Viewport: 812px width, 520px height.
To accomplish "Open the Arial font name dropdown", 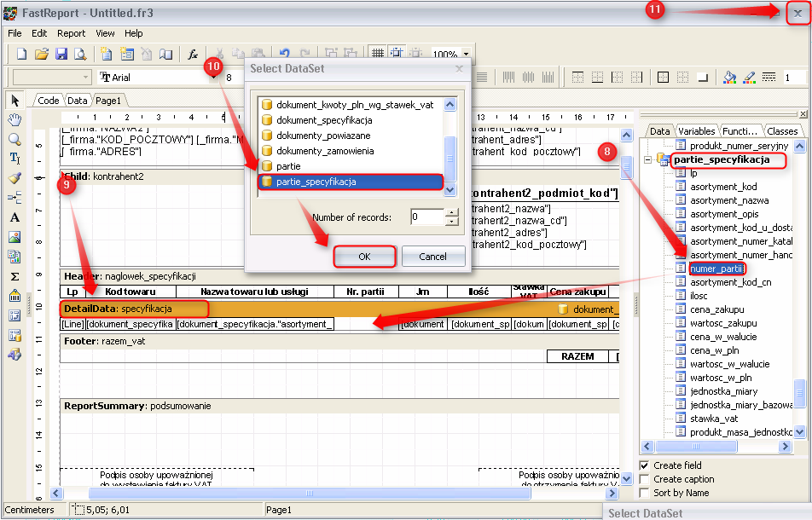I will pyautogui.click(x=213, y=78).
